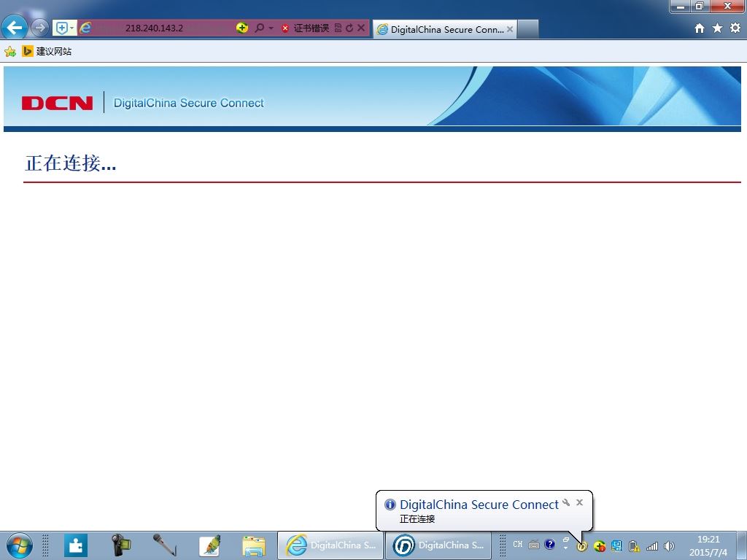Image resolution: width=747 pixels, height=560 pixels.
Task: Switch to Internet Explorer DigitalChina S... taskbar button
Action: coord(330,545)
